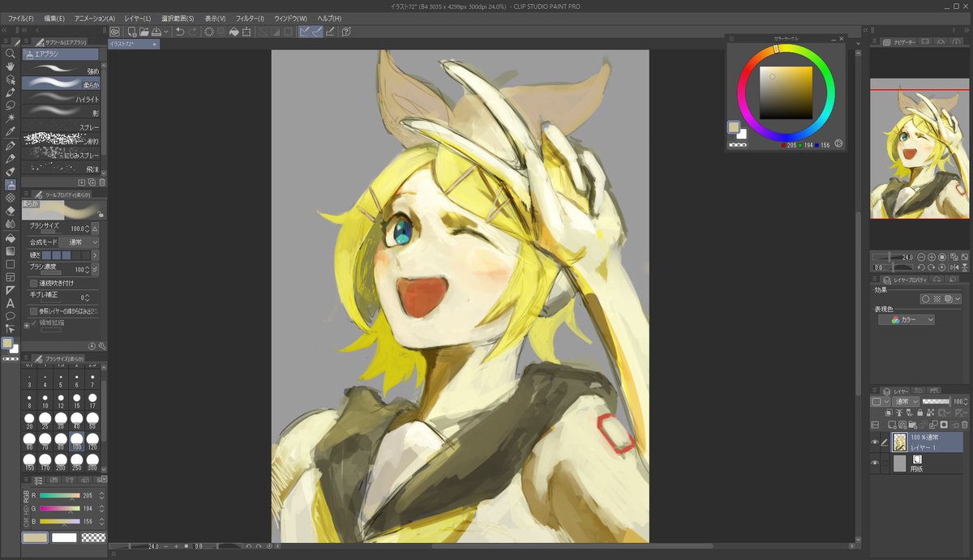Select the Gradient tool
Image resolution: width=973 pixels, height=560 pixels.
coord(11,250)
